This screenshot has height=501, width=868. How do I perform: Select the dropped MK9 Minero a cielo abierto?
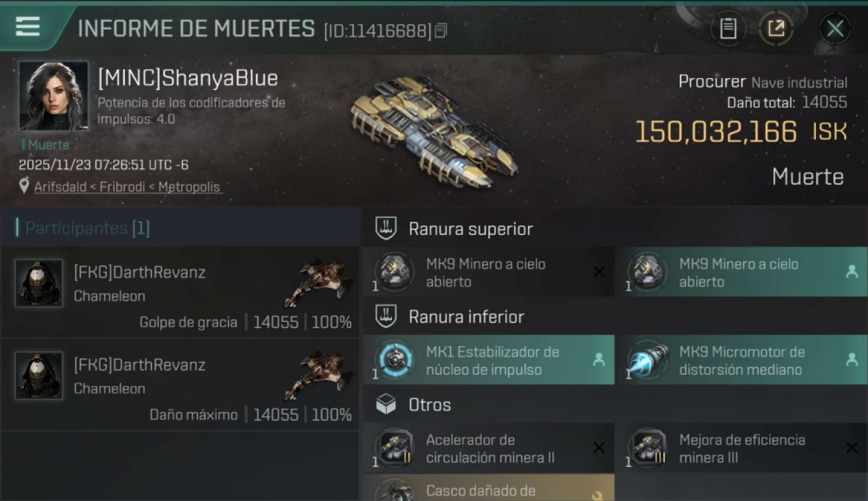point(740,273)
